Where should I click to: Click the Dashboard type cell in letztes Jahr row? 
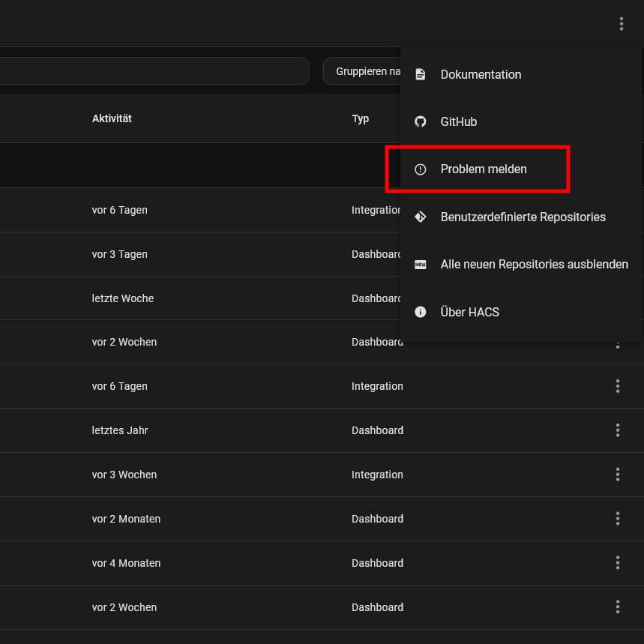(377, 430)
